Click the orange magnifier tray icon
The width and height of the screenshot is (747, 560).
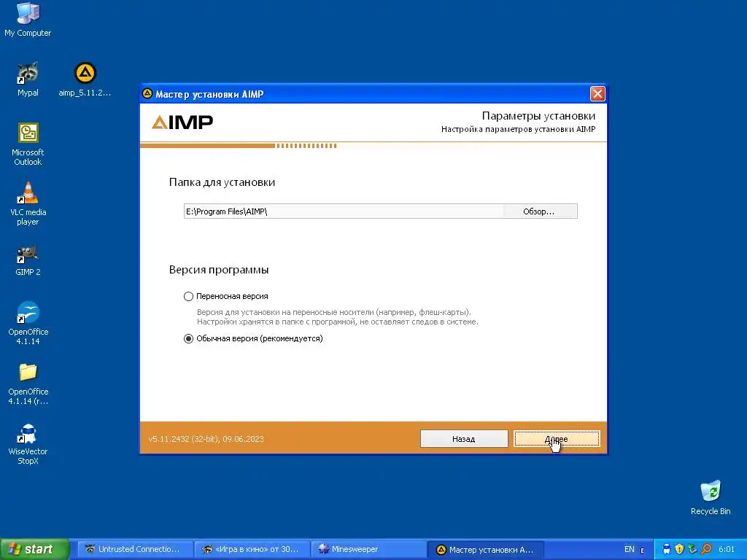click(706, 549)
